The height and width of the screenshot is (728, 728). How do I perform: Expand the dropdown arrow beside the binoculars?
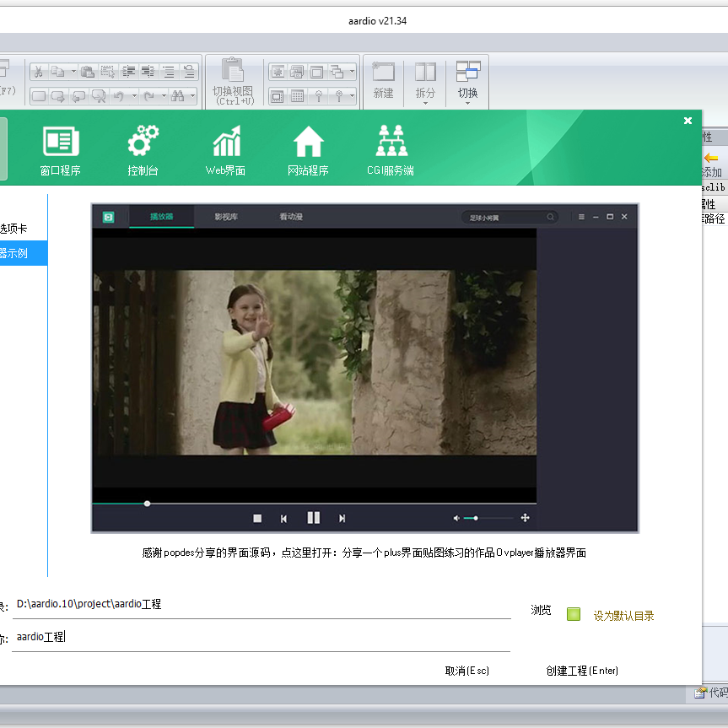coord(192,96)
